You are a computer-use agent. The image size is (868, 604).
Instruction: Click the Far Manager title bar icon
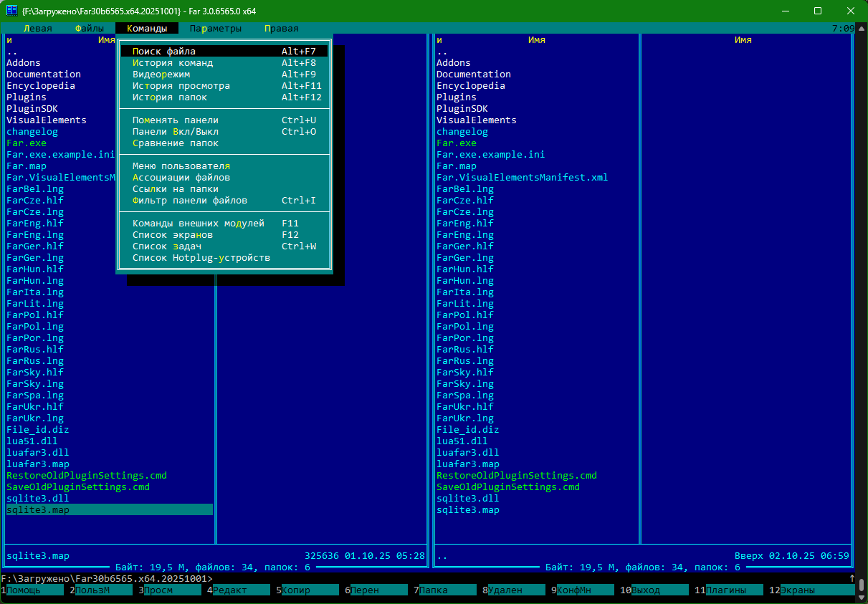pyautogui.click(x=11, y=11)
